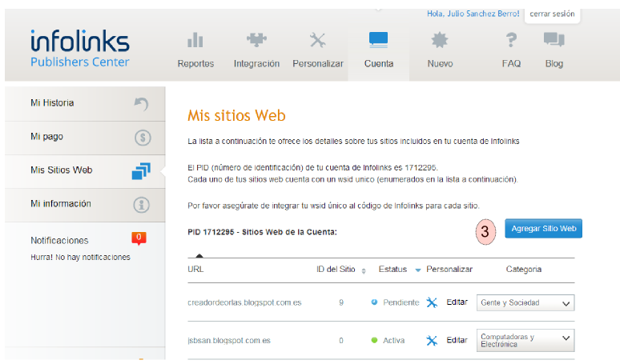Click the Activa status text
620x364 pixels.
(x=393, y=340)
